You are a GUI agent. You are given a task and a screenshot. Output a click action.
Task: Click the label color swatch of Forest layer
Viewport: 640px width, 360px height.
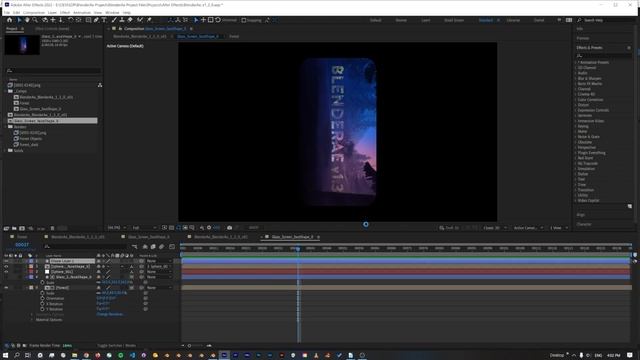pos(31,288)
